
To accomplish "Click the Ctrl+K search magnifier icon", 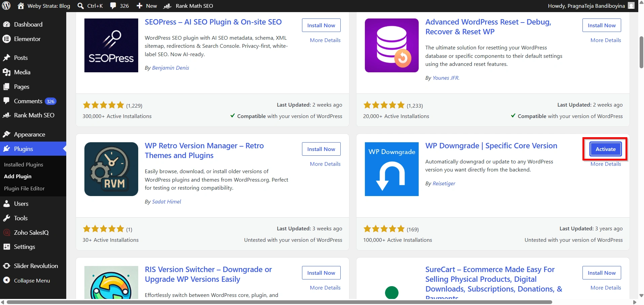I will pyautogui.click(x=81, y=6).
